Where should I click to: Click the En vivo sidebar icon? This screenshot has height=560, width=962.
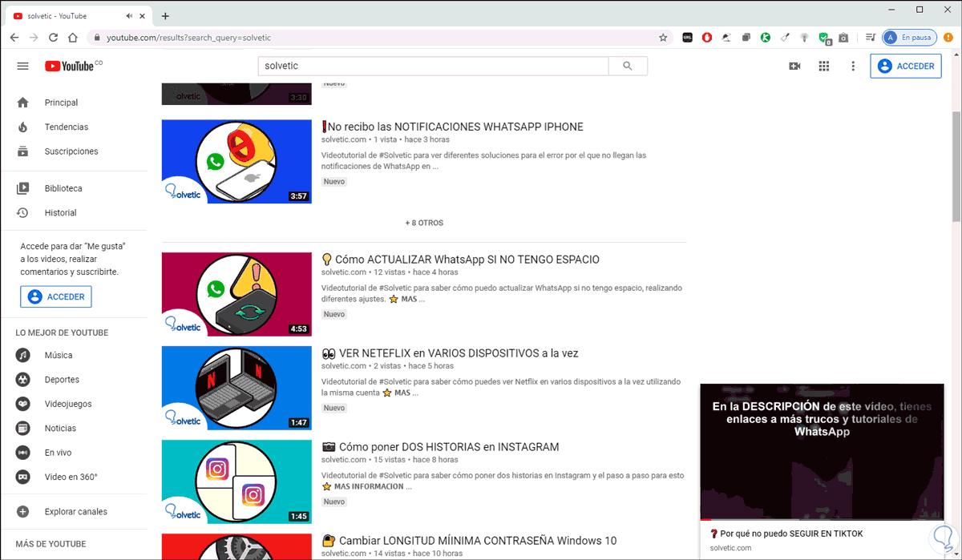[x=22, y=453]
